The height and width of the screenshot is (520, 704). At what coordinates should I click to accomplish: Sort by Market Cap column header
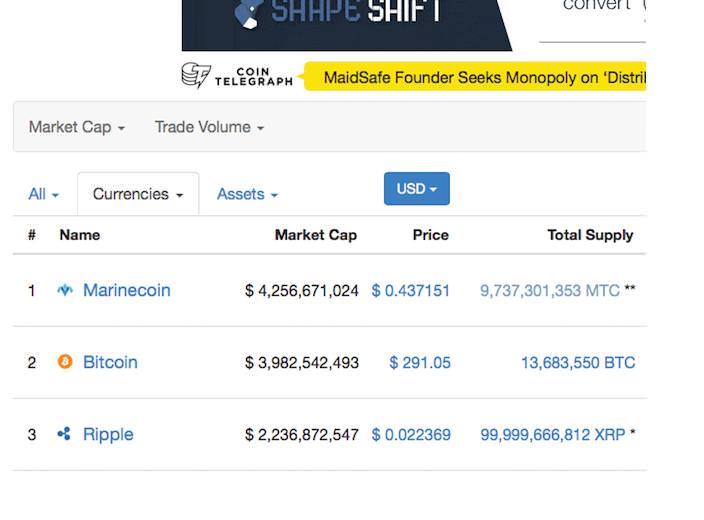316,235
